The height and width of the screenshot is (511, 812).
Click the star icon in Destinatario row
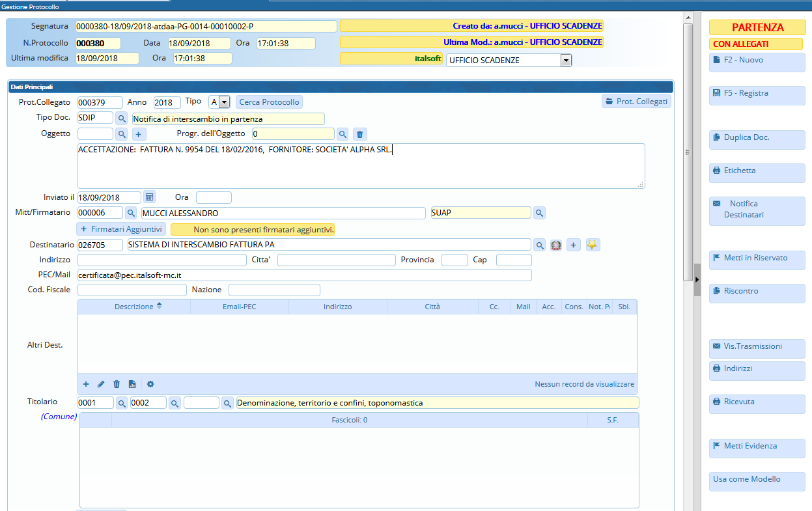coord(593,245)
